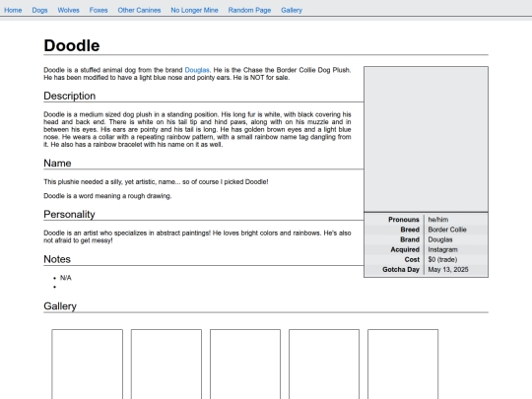Click the large infobox image placeholder
The height and width of the screenshot is (399, 532).
point(427,139)
